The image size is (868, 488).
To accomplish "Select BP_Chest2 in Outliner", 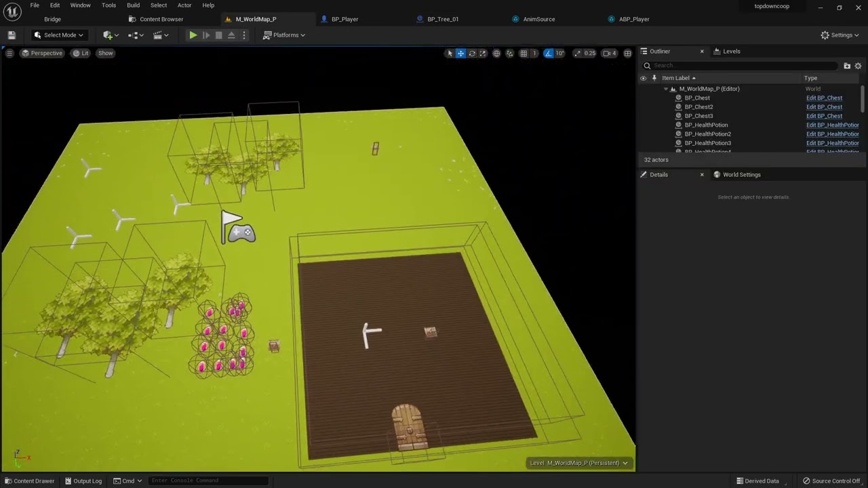I will pos(698,107).
